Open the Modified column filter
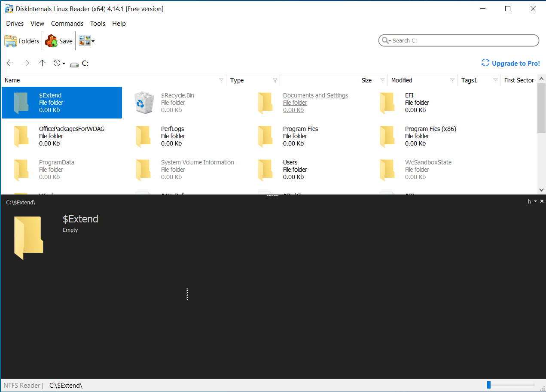 452,80
